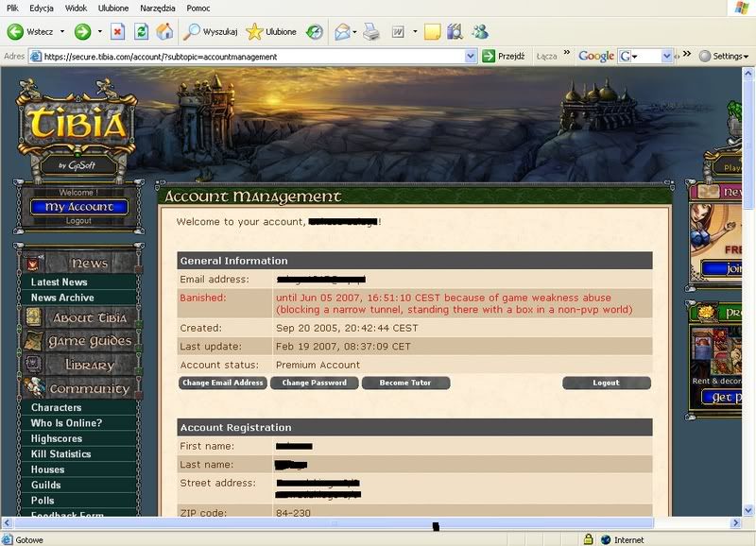The height and width of the screenshot is (546, 756).
Task: Expand the Google toolbar overflow chevron
Action: 687,53
